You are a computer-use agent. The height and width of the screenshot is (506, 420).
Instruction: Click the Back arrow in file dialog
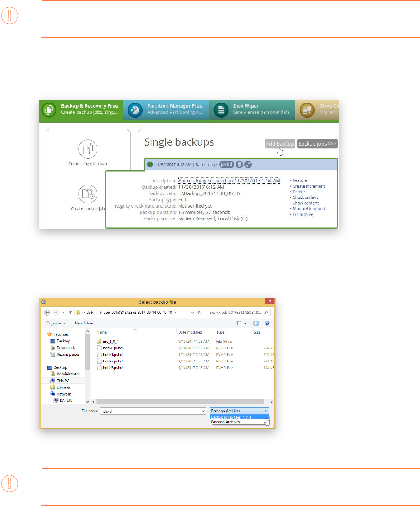[x=47, y=312]
